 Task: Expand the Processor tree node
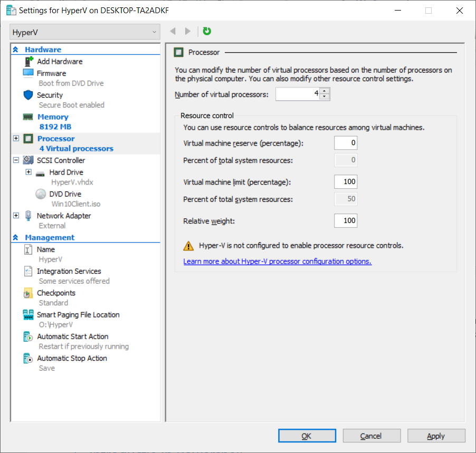point(16,139)
